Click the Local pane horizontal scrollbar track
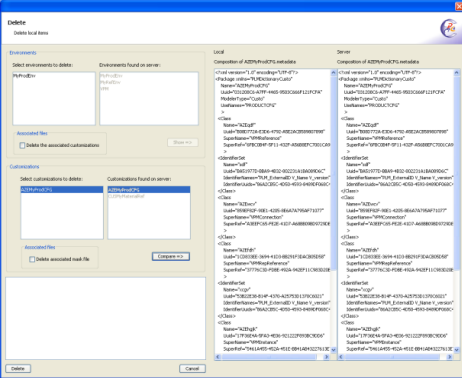 click(271, 357)
